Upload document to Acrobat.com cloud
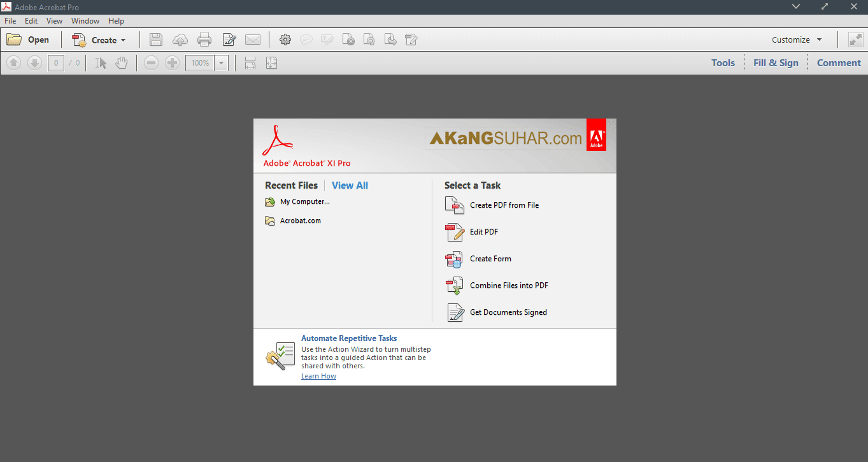 [x=180, y=39]
